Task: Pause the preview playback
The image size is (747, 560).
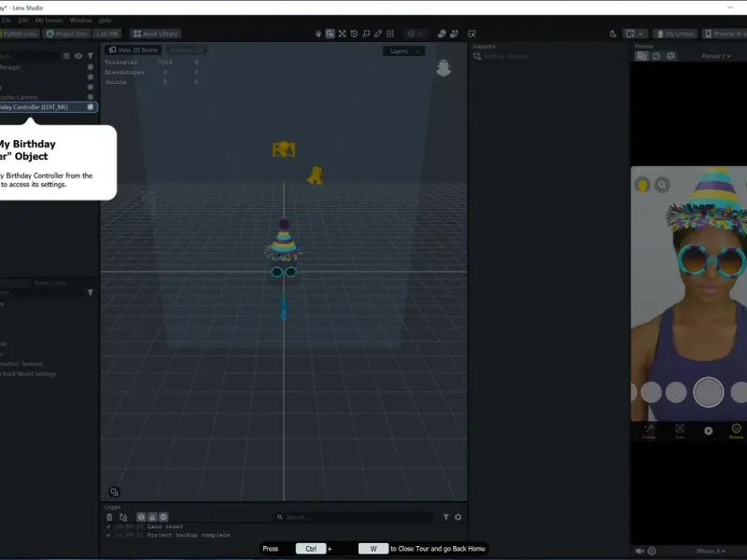Action: click(652, 551)
